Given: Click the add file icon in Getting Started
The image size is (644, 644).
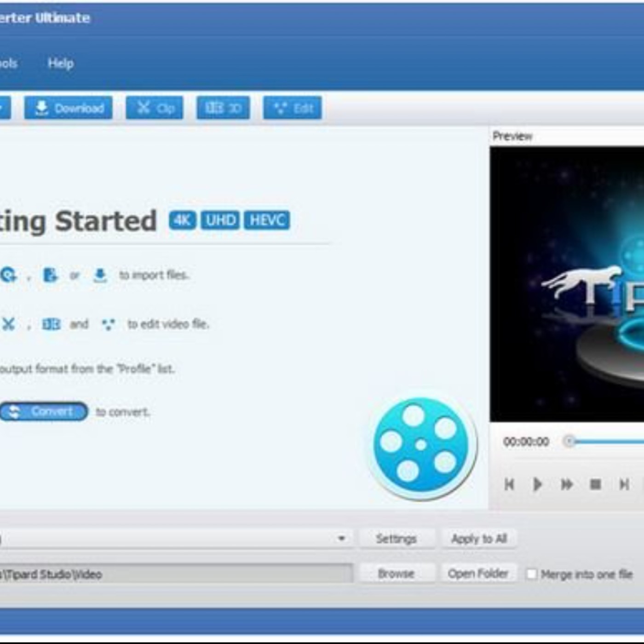Looking at the screenshot, I should pos(50,275).
